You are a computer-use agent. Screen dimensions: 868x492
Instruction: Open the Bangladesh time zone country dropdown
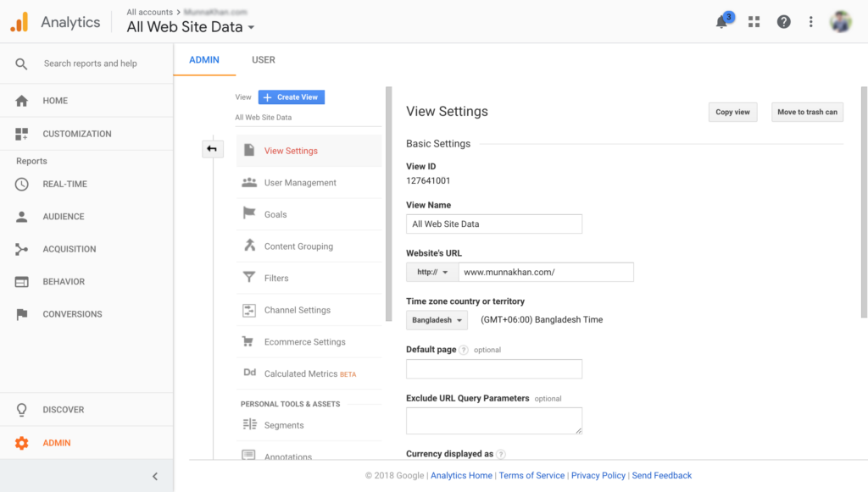tap(437, 320)
